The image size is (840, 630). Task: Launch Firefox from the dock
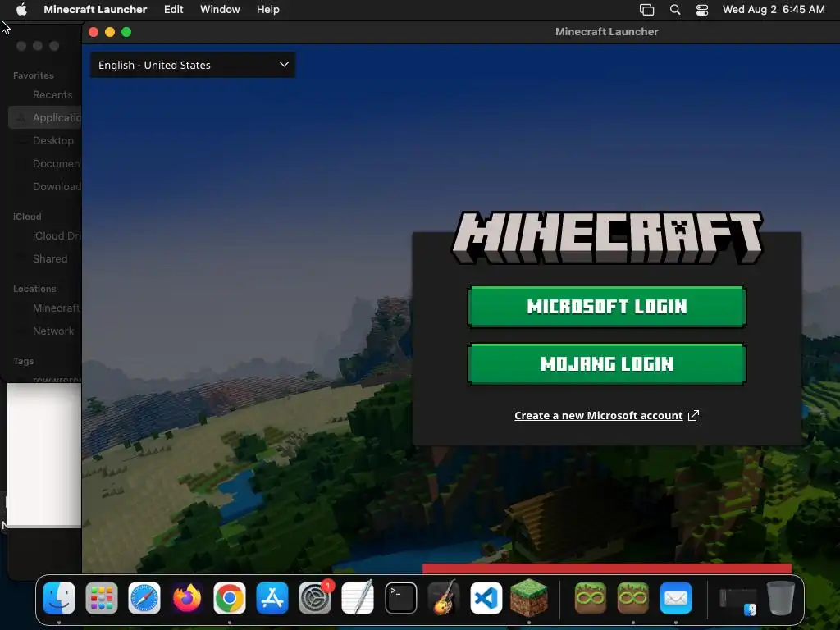tap(187, 598)
